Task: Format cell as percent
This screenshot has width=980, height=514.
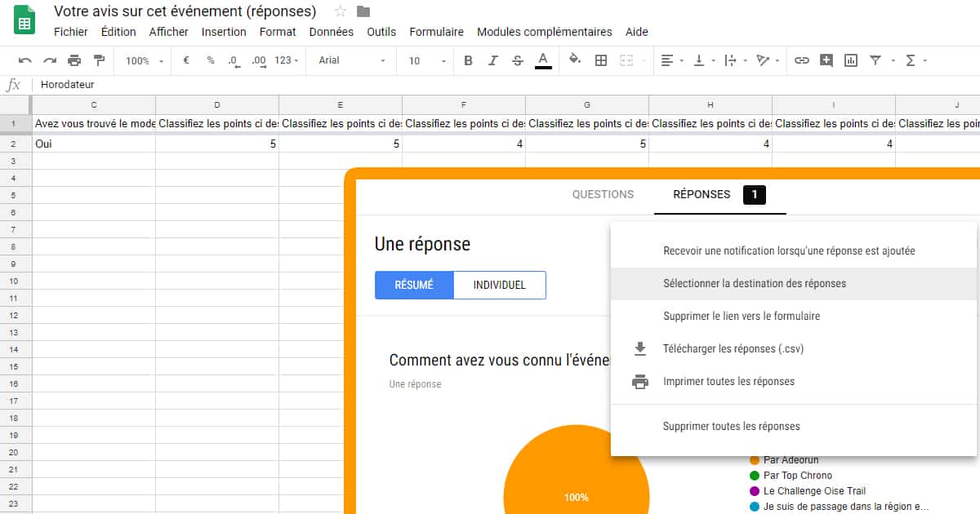Action: point(211,60)
